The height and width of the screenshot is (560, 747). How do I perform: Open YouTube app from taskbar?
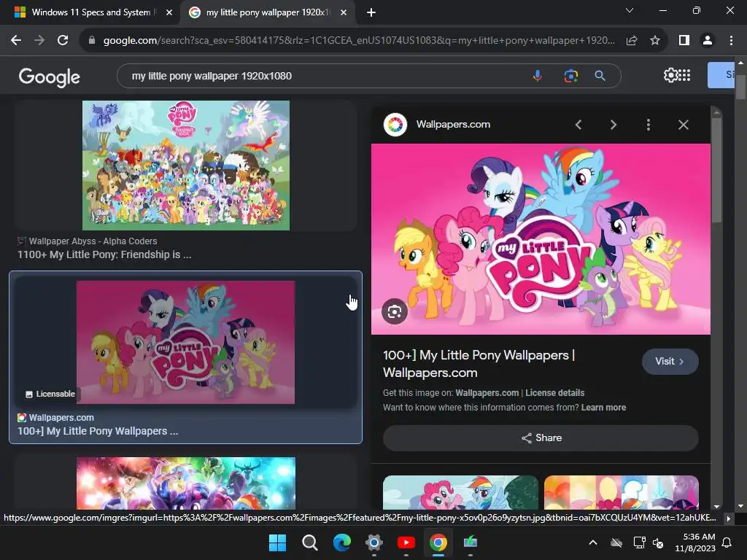point(406,542)
